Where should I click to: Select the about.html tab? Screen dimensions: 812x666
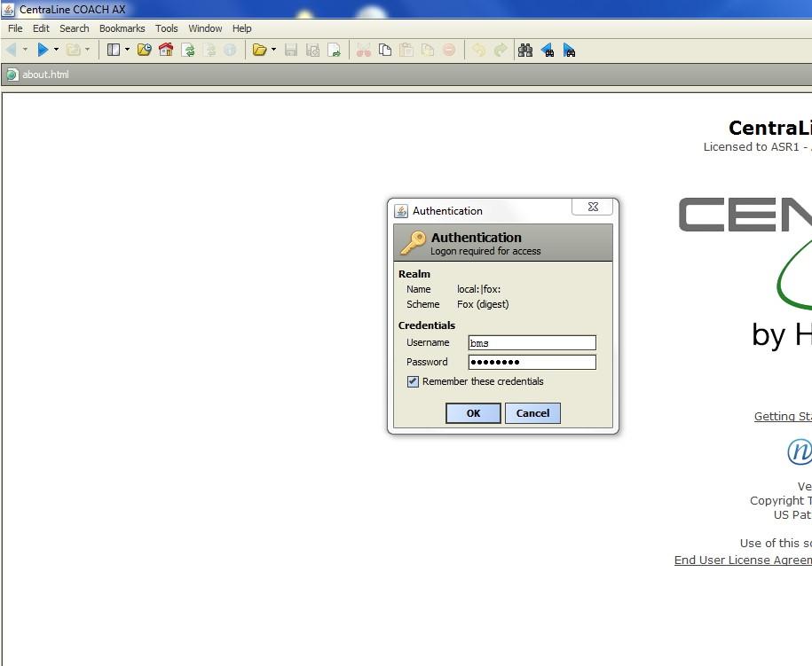tap(37, 74)
